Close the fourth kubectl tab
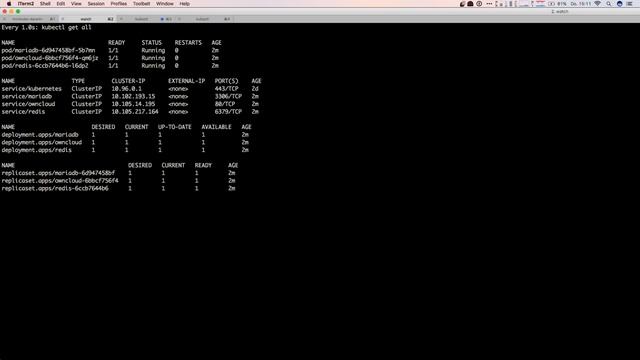This screenshot has width=640, height=360. [179, 19]
